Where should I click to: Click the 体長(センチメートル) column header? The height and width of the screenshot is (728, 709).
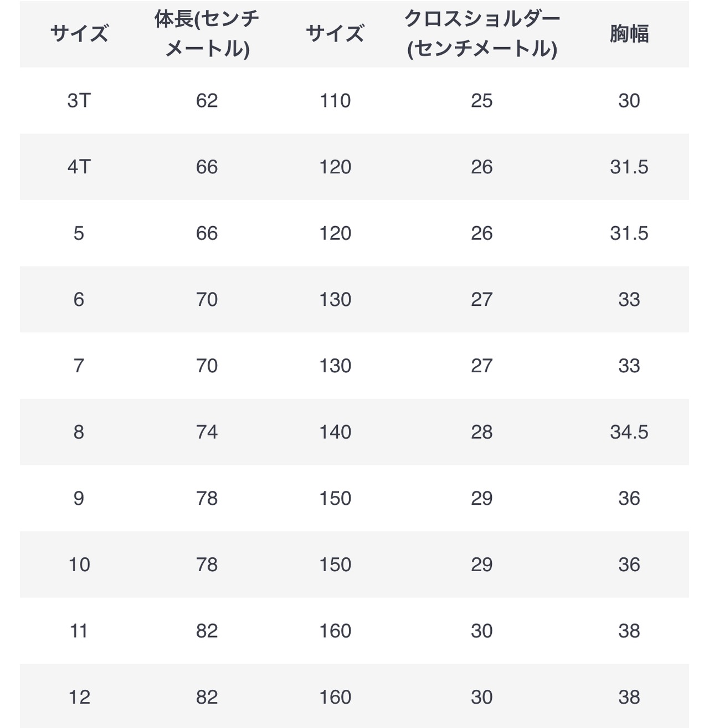207,34
